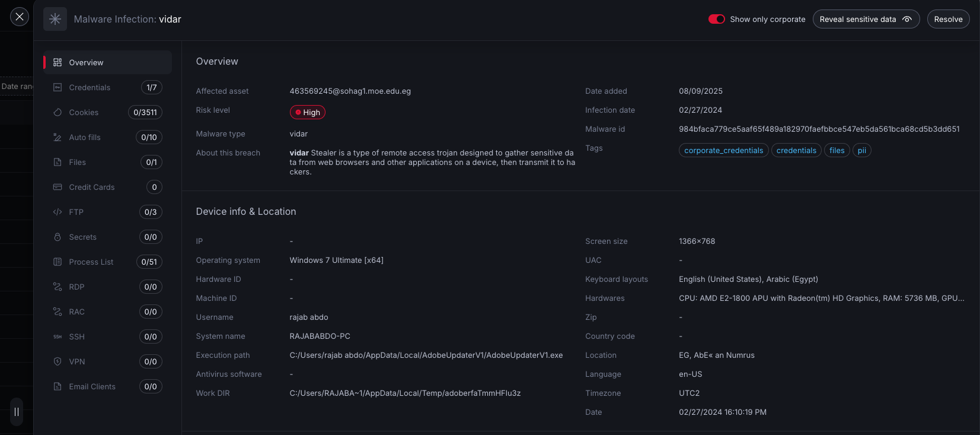Viewport: 980px width, 435px height.
Task: Click the Credentials sidebar icon
Action: [58, 87]
